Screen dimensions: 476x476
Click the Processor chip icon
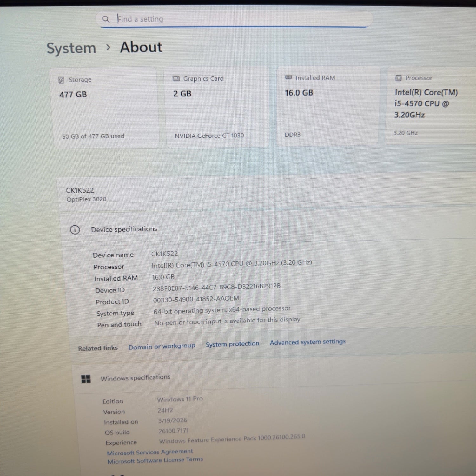click(398, 77)
